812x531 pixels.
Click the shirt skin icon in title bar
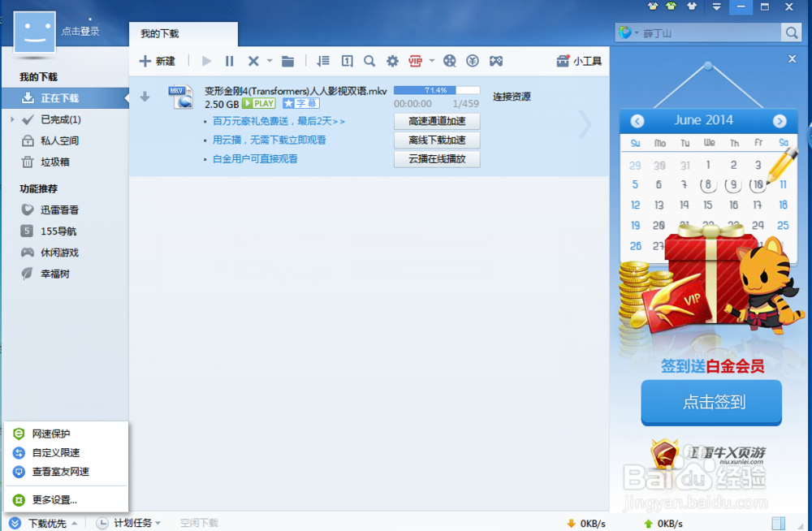pos(692,6)
